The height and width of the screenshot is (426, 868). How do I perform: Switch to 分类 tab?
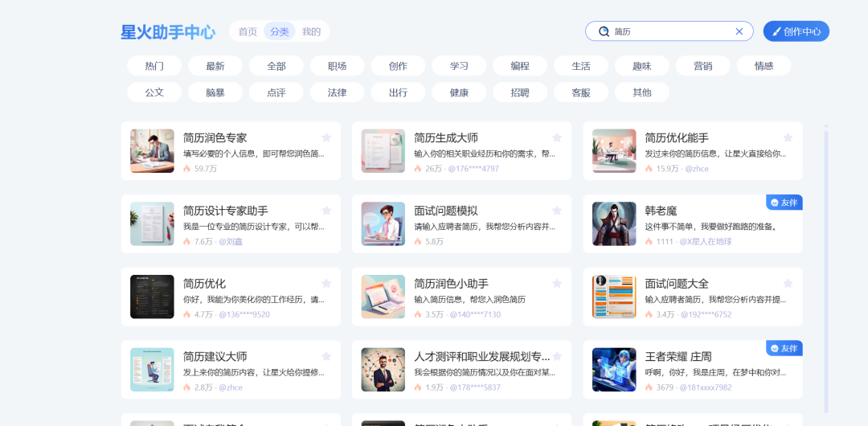click(x=280, y=31)
